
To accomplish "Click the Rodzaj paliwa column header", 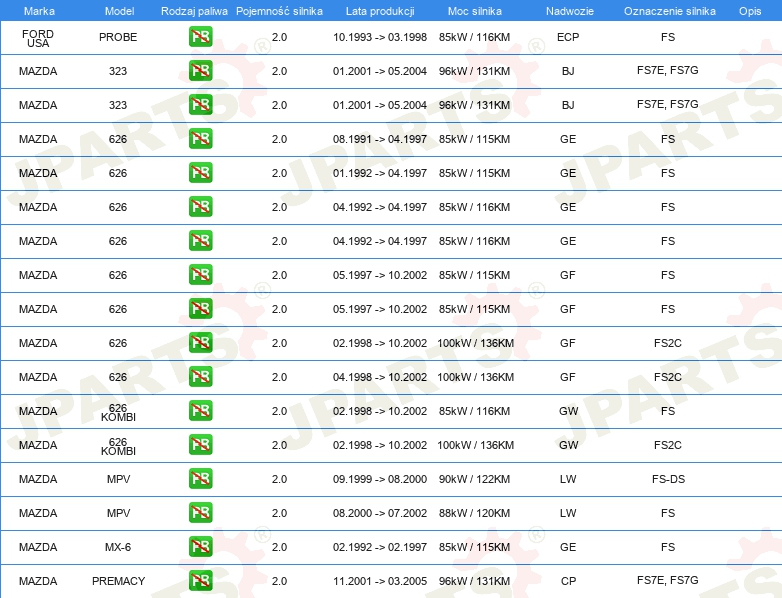I will [x=194, y=11].
